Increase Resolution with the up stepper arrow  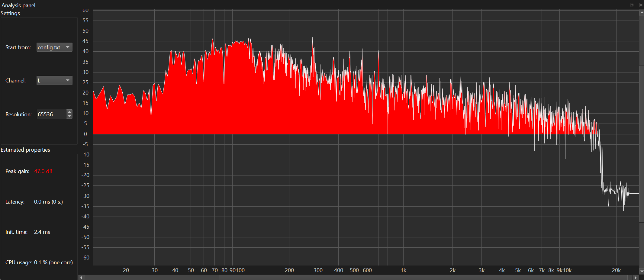[x=69, y=112]
